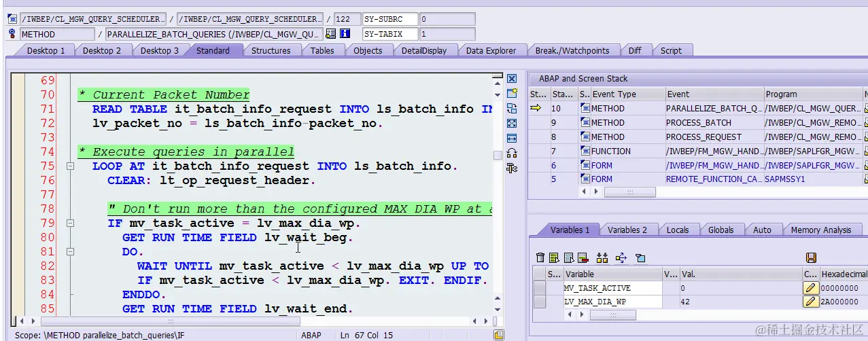Click the PROCESS_BATCH event in stack
The width and height of the screenshot is (868, 341).
click(713, 122)
